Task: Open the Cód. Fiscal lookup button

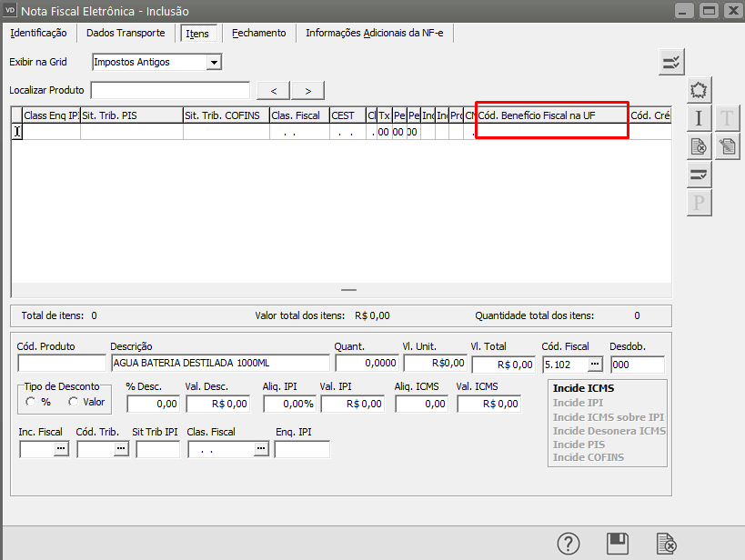Action: [x=595, y=364]
